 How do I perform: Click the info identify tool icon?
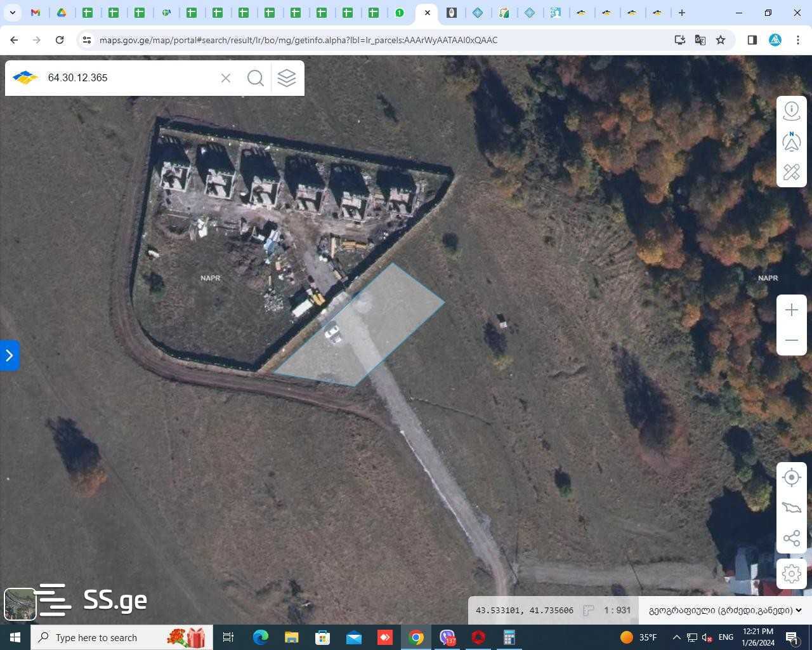click(791, 110)
